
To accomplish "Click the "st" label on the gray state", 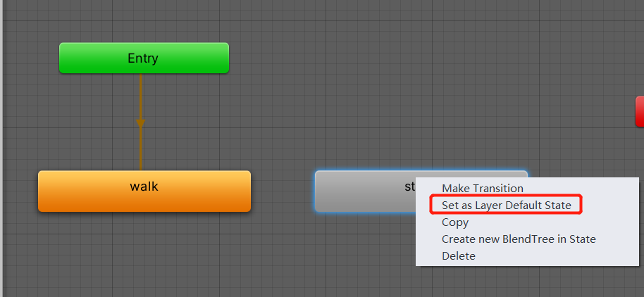I will [410, 187].
